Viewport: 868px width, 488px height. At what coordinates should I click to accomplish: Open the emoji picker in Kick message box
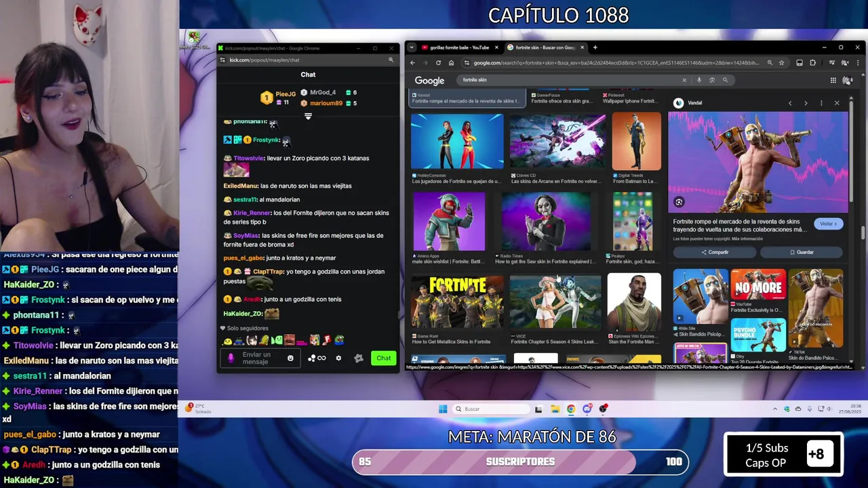pyautogui.click(x=290, y=358)
